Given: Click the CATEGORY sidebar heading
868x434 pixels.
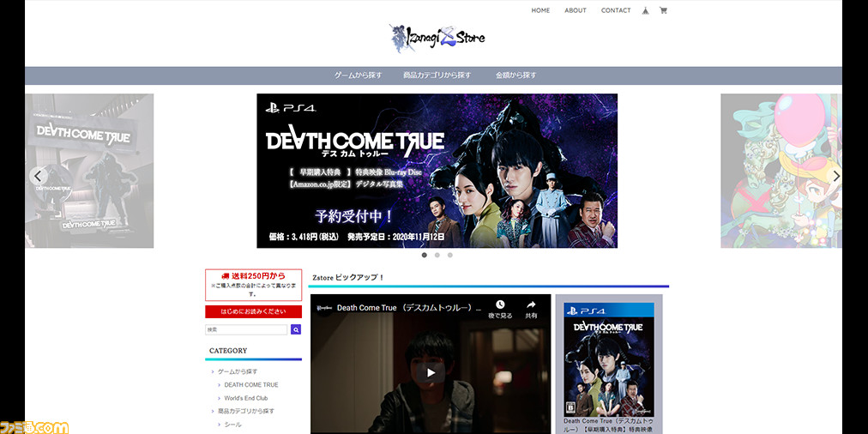Looking at the screenshot, I should [x=228, y=351].
